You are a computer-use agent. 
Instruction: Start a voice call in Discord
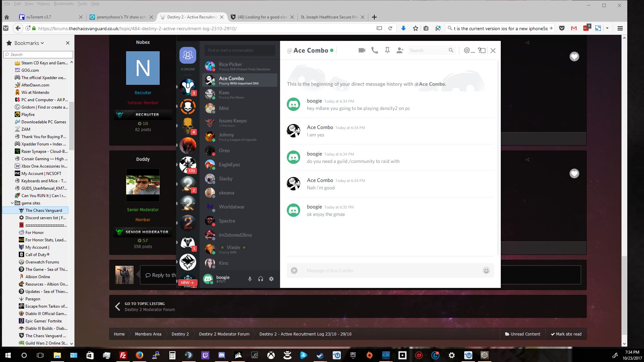pos(374,50)
